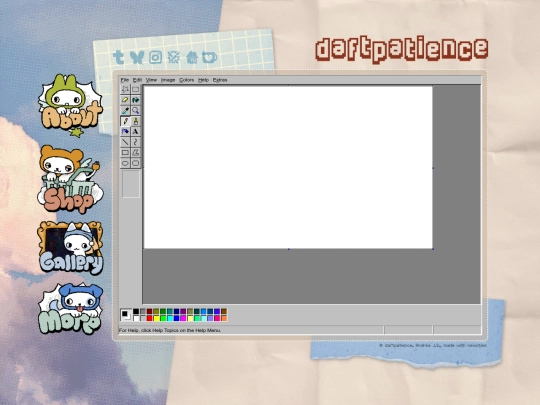Pick the dark red palette color
The image size is (540, 405).
(149, 311)
